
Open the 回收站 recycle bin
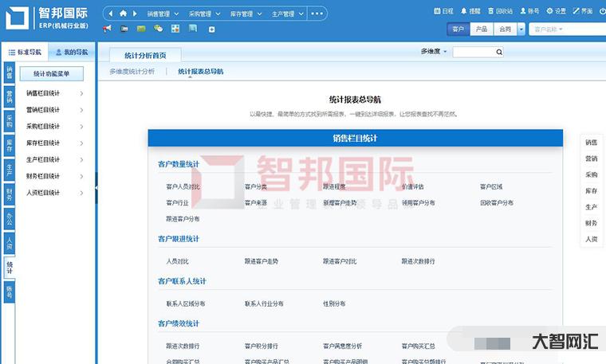tap(500, 12)
